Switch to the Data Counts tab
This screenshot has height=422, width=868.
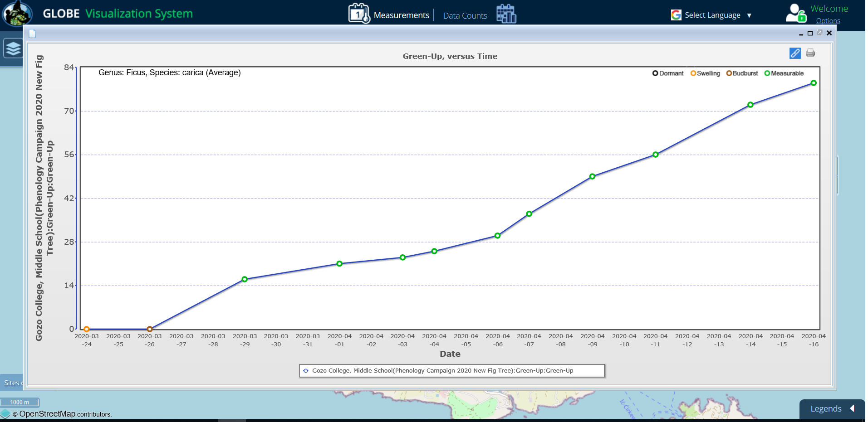pos(465,16)
